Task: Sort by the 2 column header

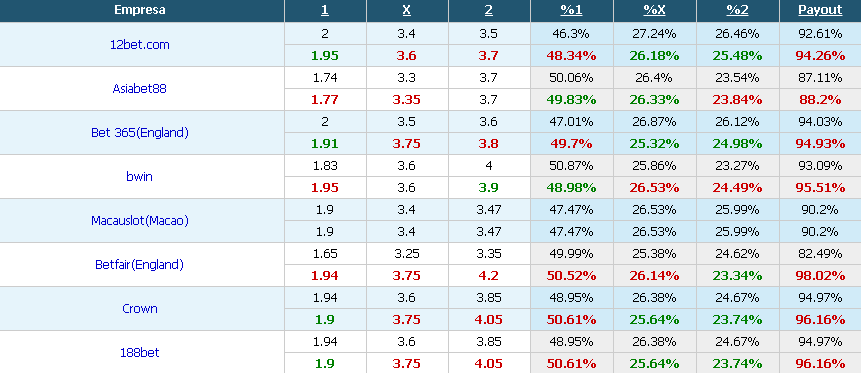Action: click(489, 10)
